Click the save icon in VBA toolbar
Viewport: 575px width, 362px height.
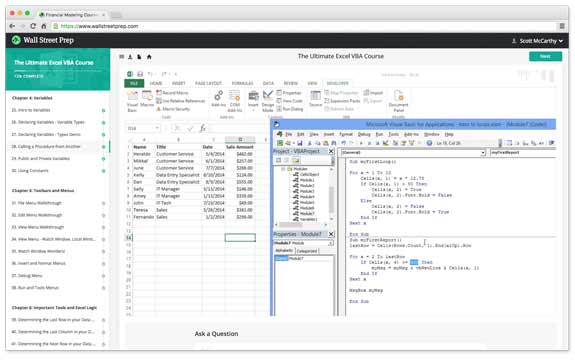pos(300,143)
